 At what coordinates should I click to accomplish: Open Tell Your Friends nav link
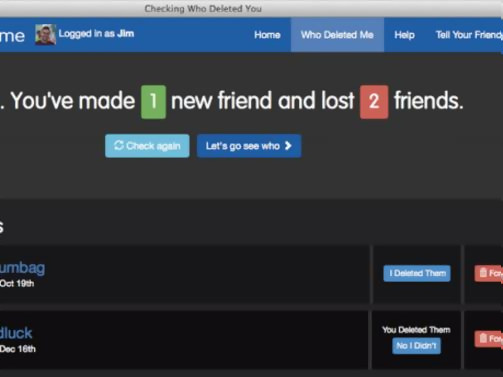point(469,35)
